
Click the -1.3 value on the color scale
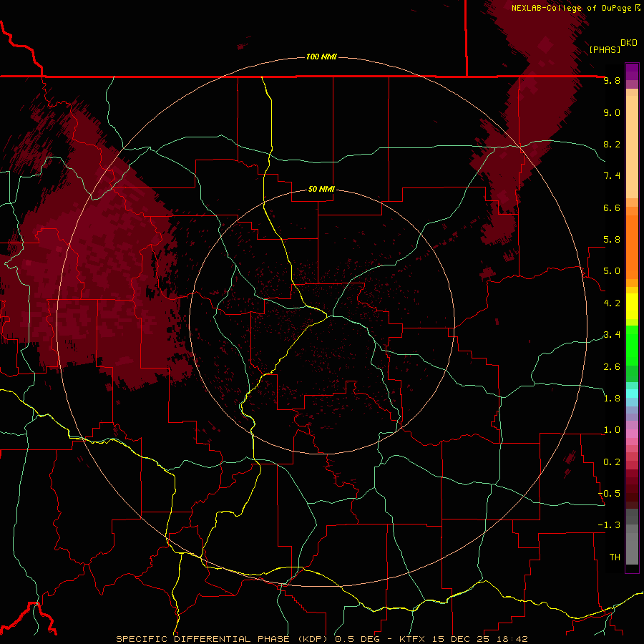coord(609,525)
